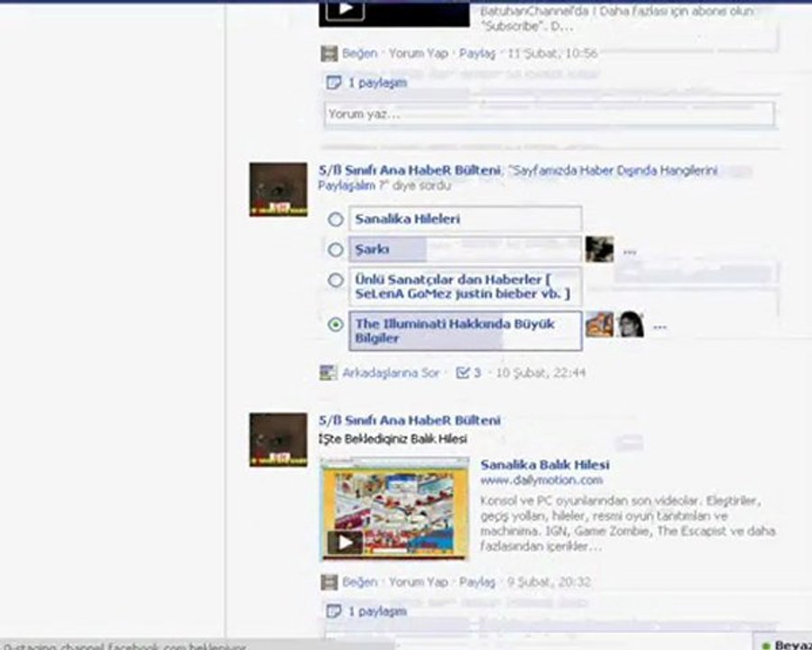Viewport: 812px width, 650px height.
Task: Click the Şarkı answer box
Action: click(x=465, y=249)
